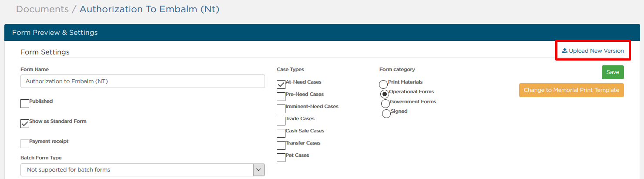
Task: Click Change to Memorial Print Template button
Action: 571,90
